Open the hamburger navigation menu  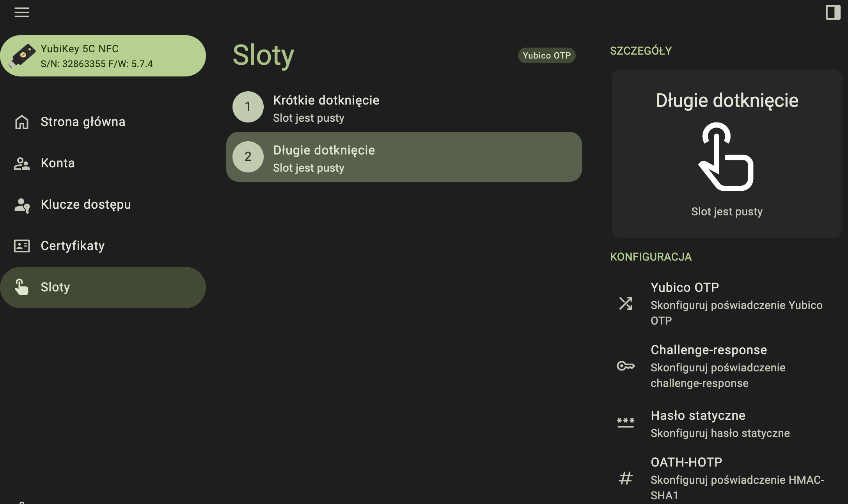click(22, 12)
